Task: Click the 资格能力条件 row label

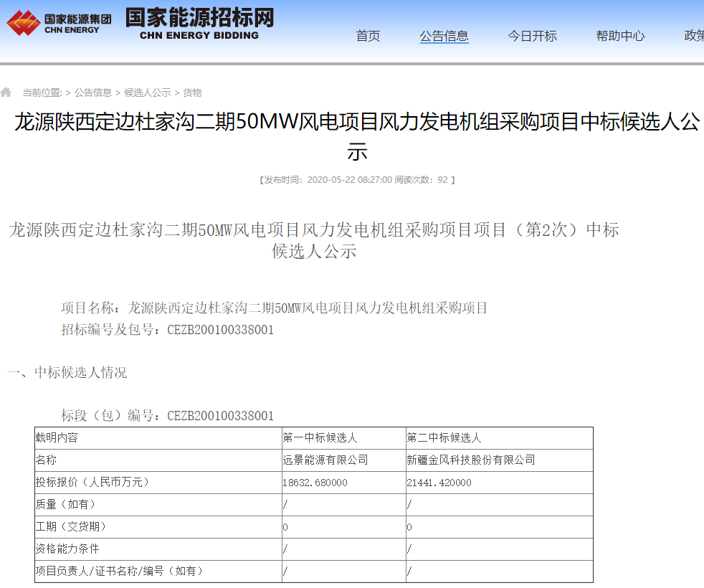Action: click(x=158, y=549)
